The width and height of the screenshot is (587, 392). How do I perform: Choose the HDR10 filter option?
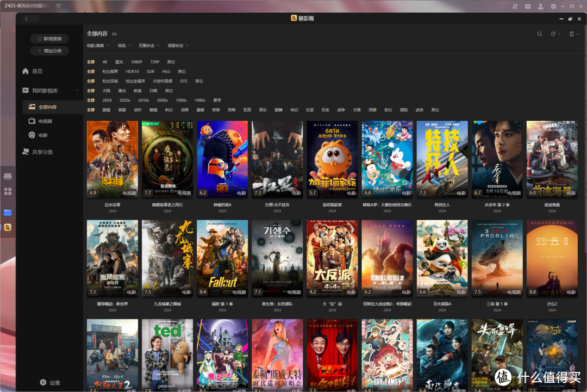click(132, 72)
